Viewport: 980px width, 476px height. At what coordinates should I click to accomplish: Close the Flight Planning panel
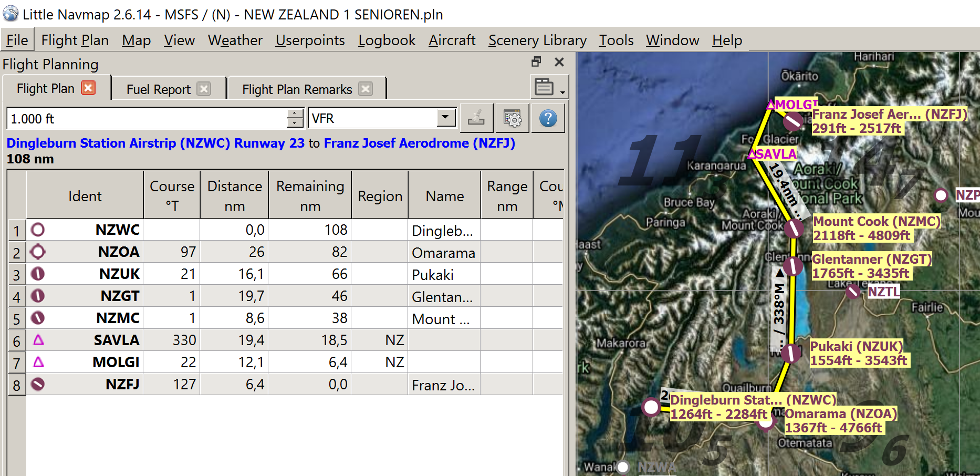pos(559,62)
